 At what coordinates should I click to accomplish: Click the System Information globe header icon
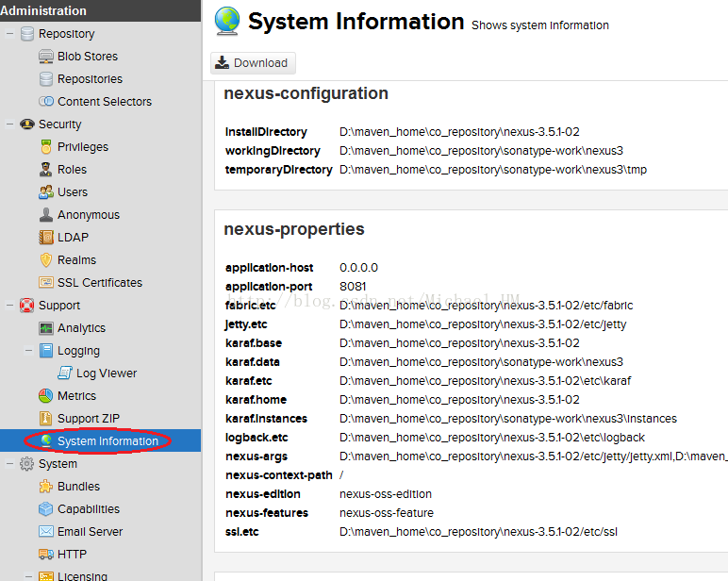(x=227, y=21)
